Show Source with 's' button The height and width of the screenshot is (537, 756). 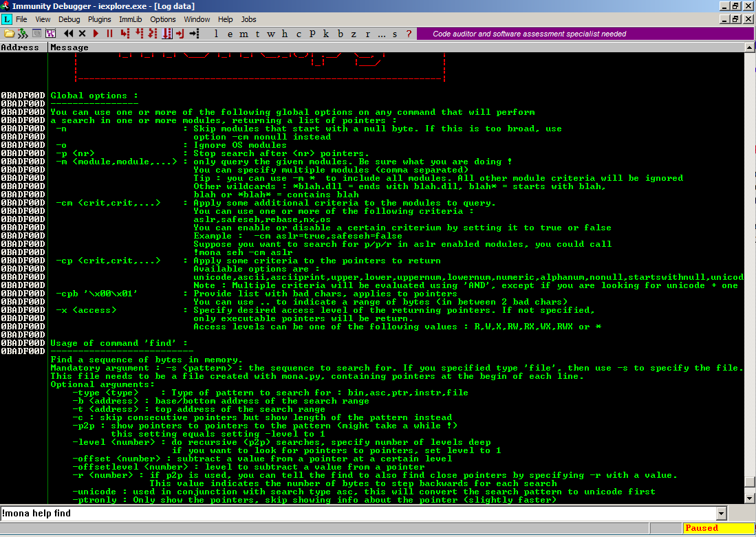[396, 34]
